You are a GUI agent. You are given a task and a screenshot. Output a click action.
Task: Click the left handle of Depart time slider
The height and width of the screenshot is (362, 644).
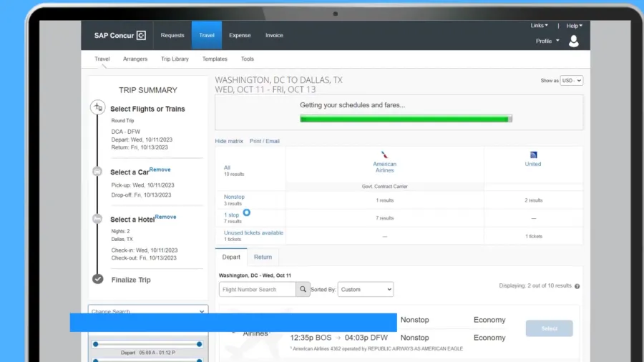[96, 344]
